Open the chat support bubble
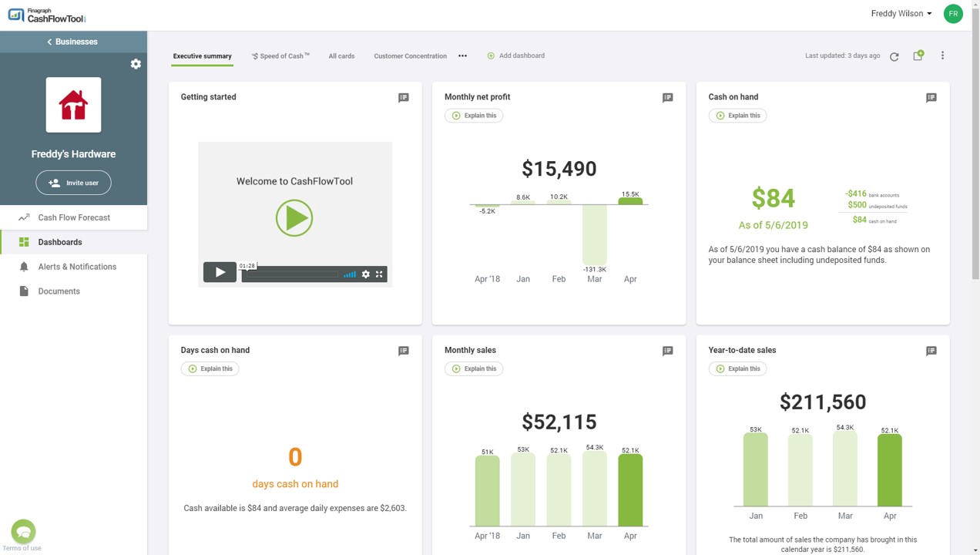Image resolution: width=980 pixels, height=555 pixels. pyautogui.click(x=23, y=531)
